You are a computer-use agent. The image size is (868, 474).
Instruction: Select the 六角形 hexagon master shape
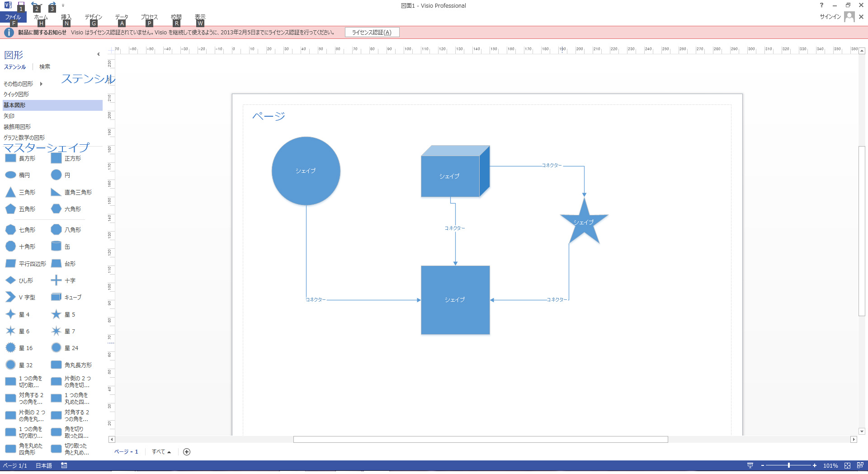(x=66, y=209)
